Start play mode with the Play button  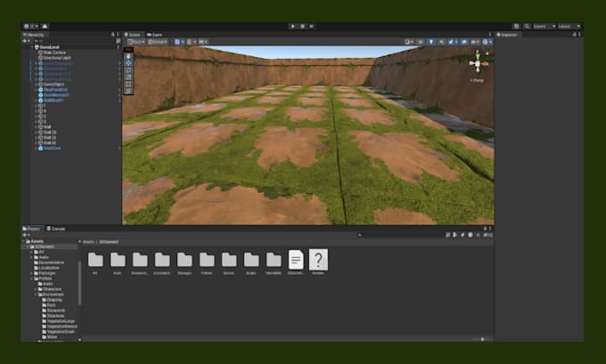point(293,26)
